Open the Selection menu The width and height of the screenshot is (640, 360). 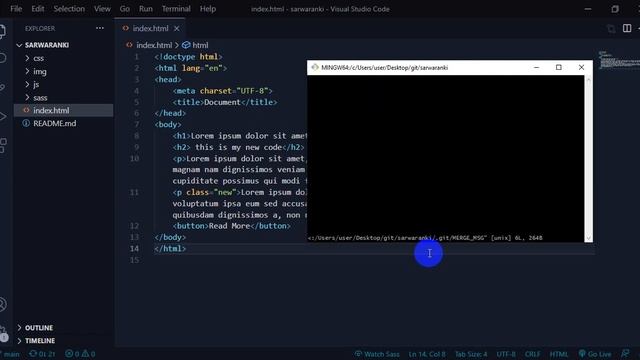(69, 9)
